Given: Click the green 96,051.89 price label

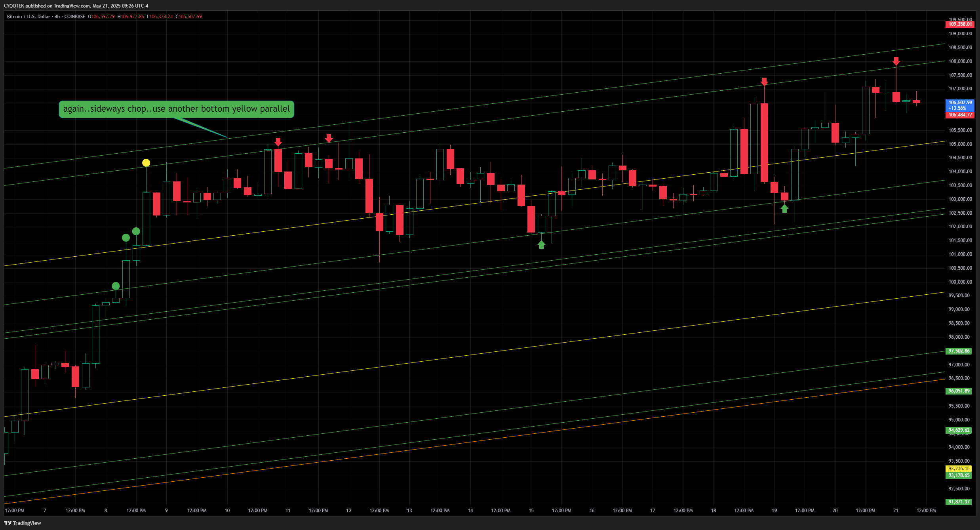Looking at the screenshot, I should 959,391.
